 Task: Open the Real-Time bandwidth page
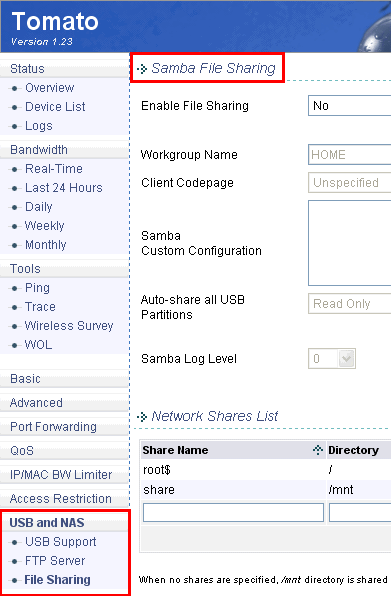click(54, 169)
